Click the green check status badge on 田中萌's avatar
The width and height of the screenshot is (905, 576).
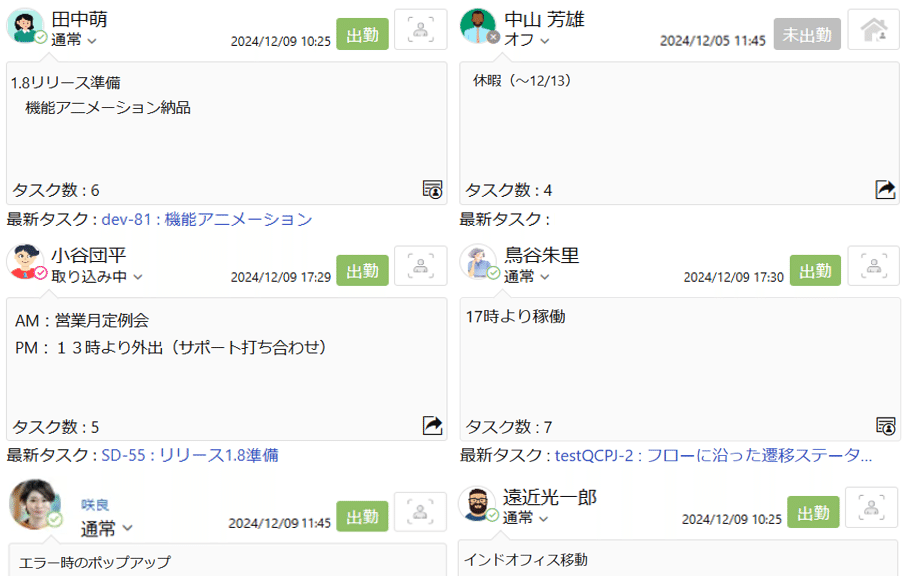click(x=41, y=38)
